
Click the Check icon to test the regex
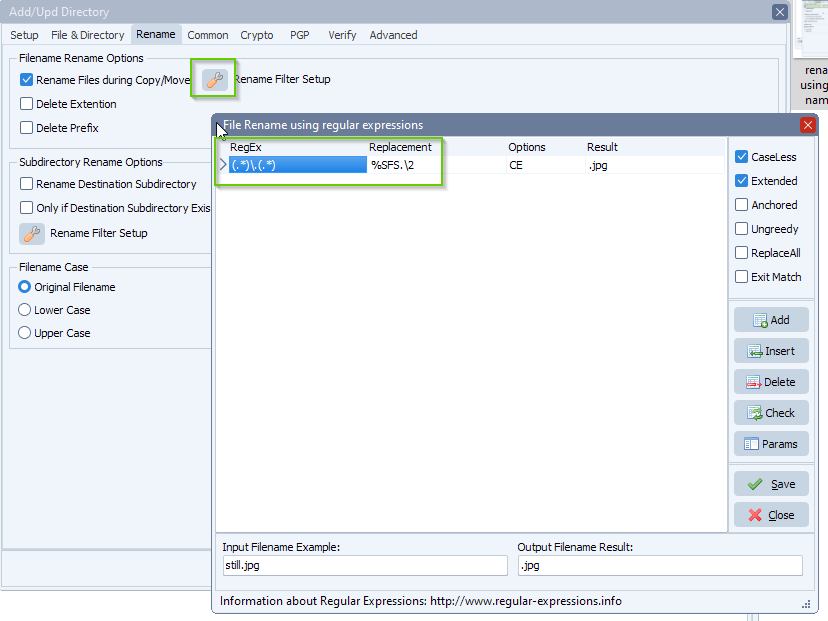click(x=760, y=412)
